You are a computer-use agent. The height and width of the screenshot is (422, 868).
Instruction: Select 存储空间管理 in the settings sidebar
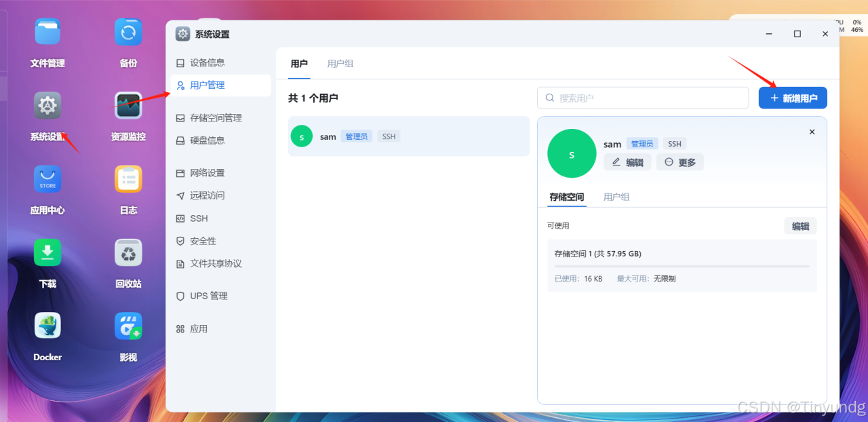coord(217,117)
